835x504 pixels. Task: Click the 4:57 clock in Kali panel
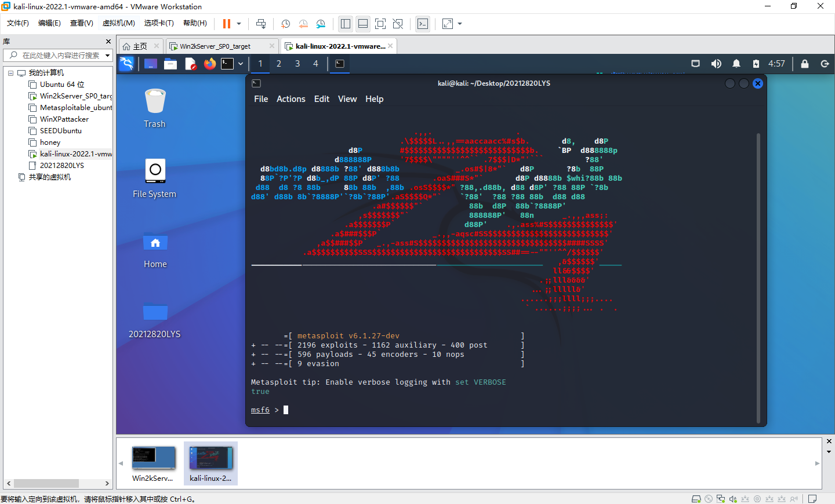776,64
